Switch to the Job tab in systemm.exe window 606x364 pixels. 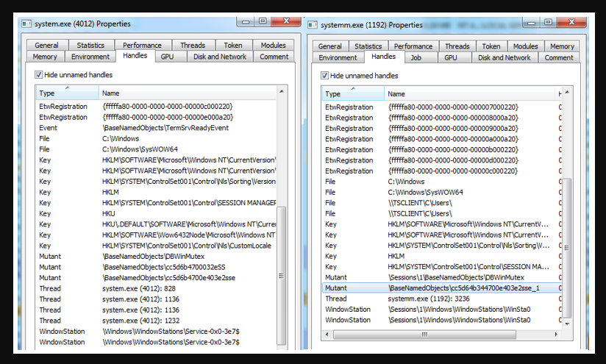416,57
